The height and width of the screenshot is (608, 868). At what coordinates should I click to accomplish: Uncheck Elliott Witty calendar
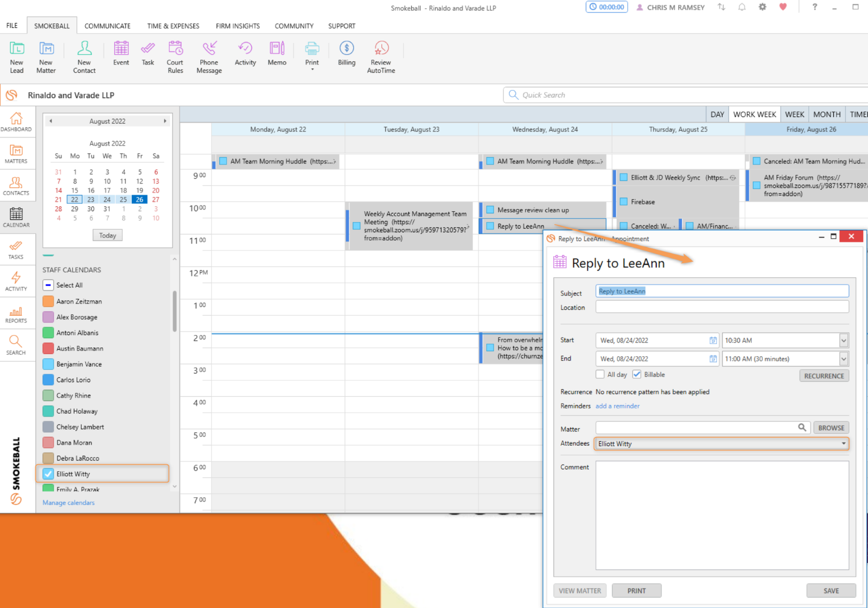coord(48,474)
